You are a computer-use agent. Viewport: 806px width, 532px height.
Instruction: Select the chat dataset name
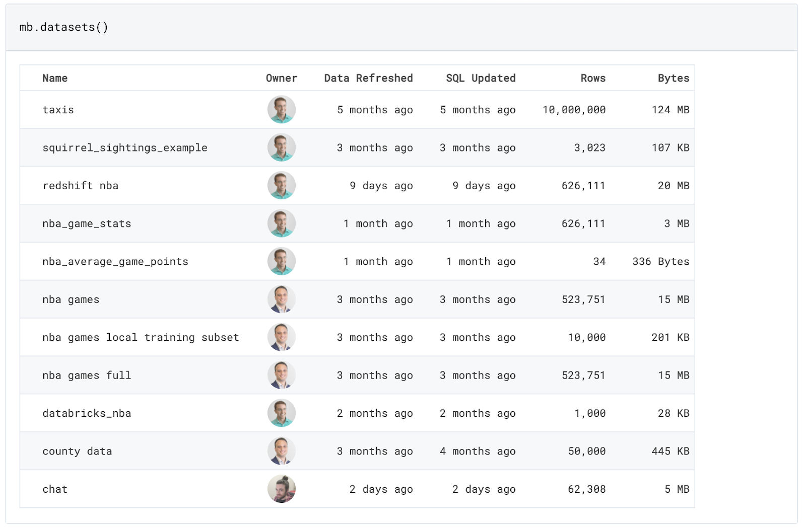pyautogui.click(x=55, y=489)
